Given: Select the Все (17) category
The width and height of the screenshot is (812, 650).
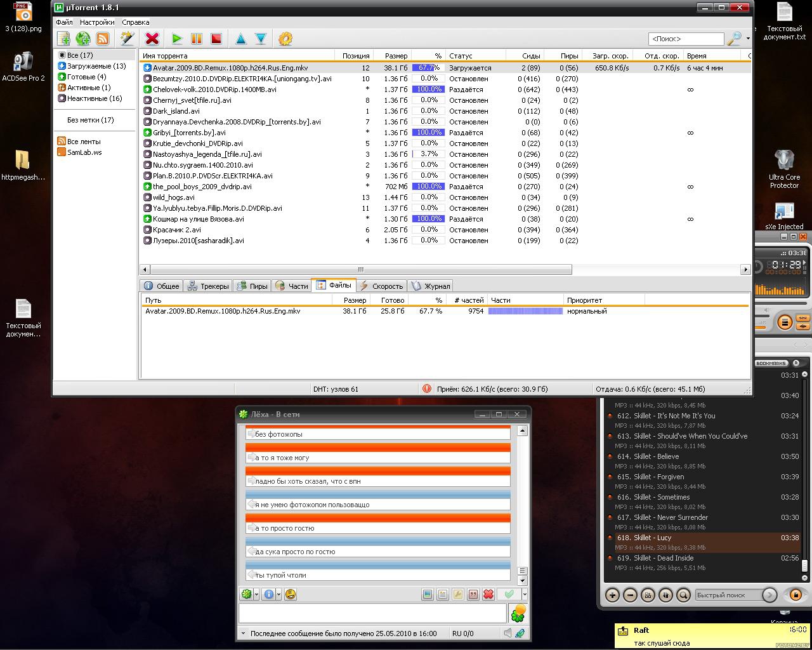Looking at the screenshot, I should point(80,55).
